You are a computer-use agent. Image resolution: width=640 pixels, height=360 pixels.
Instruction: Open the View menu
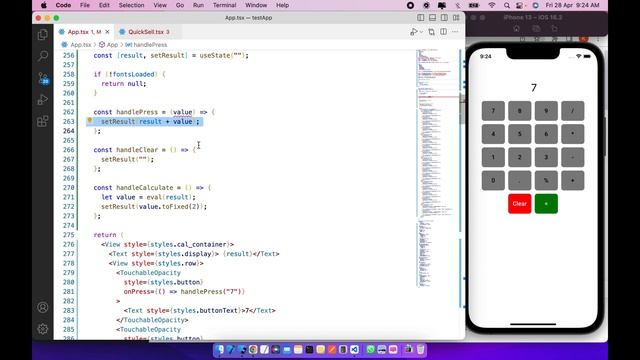[160, 5]
